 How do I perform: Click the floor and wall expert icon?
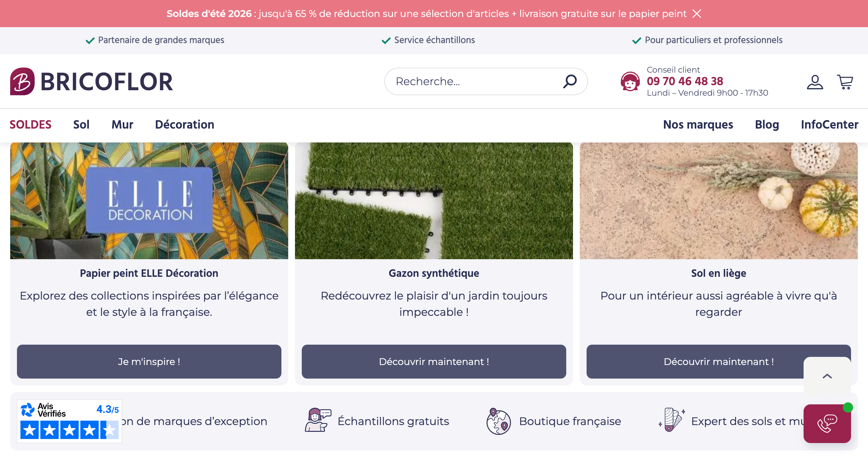[672, 420]
